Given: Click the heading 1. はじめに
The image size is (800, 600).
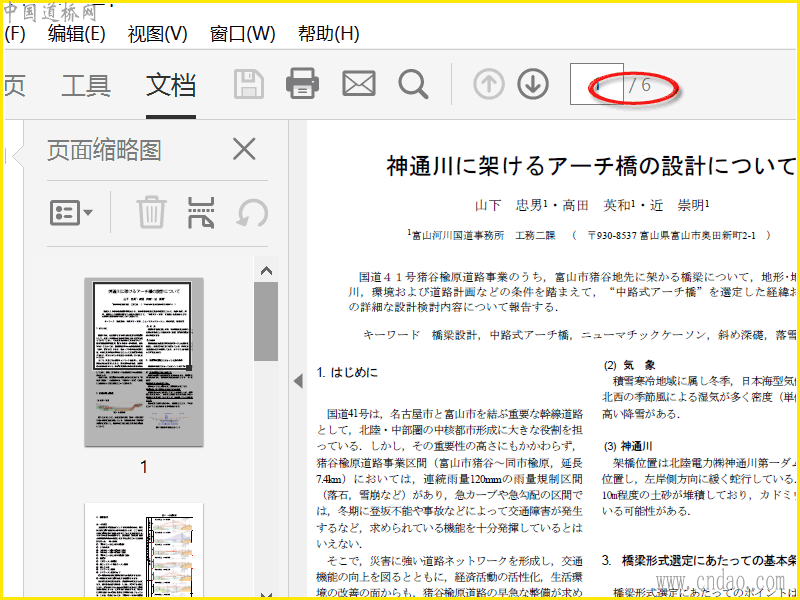Looking at the screenshot, I should coord(347,372).
